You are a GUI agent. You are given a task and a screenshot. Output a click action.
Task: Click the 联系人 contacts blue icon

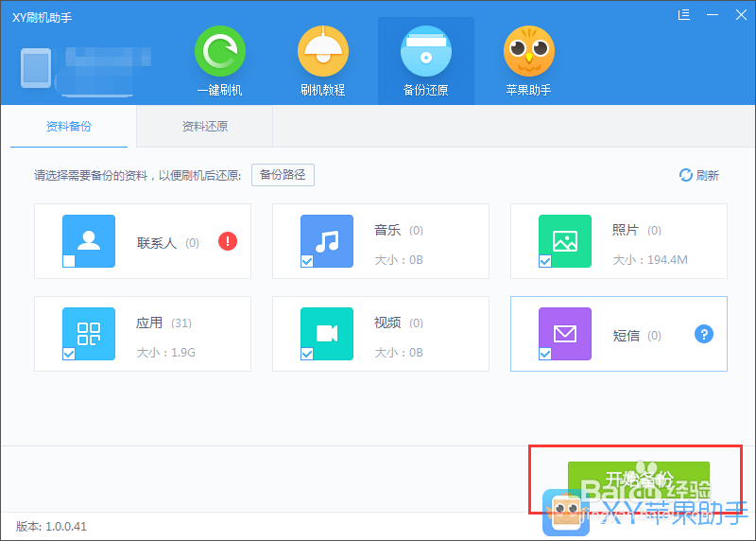pyautogui.click(x=89, y=241)
